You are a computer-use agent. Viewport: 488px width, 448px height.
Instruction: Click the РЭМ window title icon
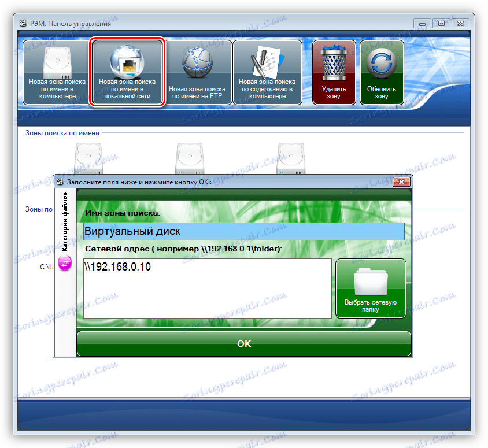(x=23, y=23)
